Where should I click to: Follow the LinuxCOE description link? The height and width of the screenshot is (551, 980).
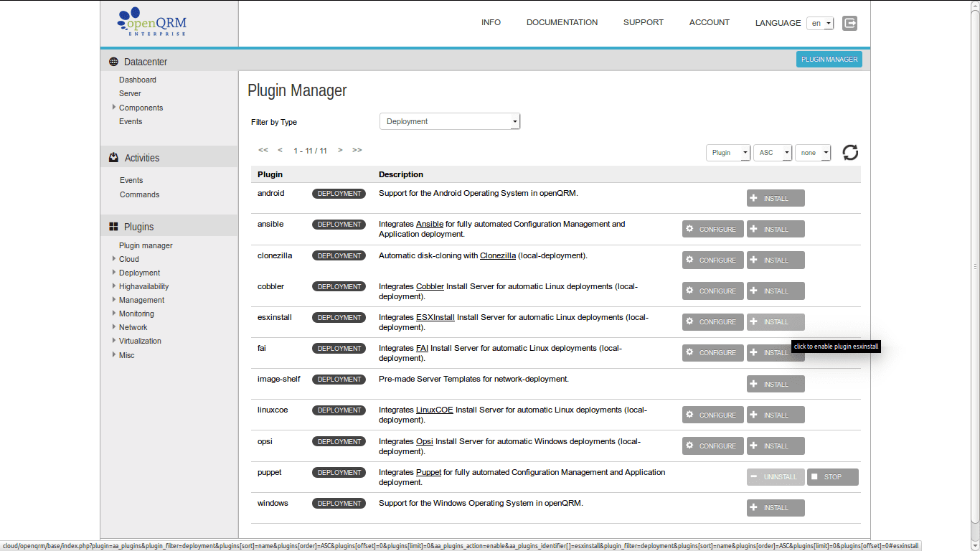tap(435, 410)
